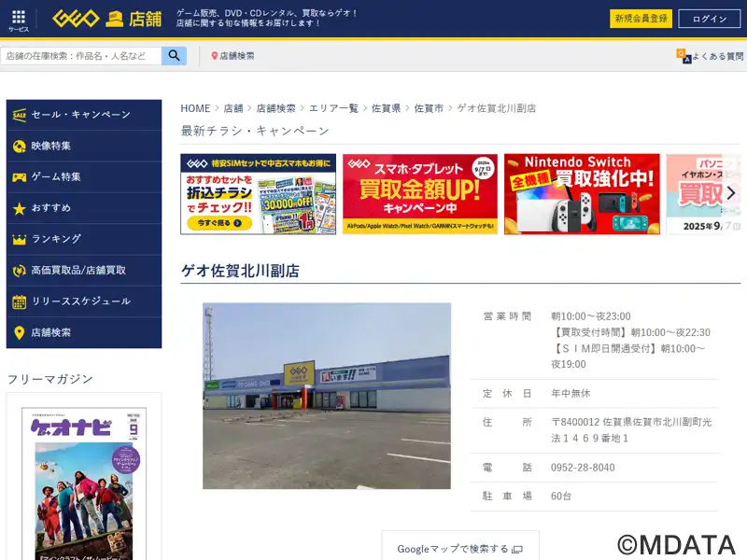Image resolution: width=747 pixels, height=560 pixels.
Task: Click the film reel icon for 映像特集
Action: (x=19, y=147)
